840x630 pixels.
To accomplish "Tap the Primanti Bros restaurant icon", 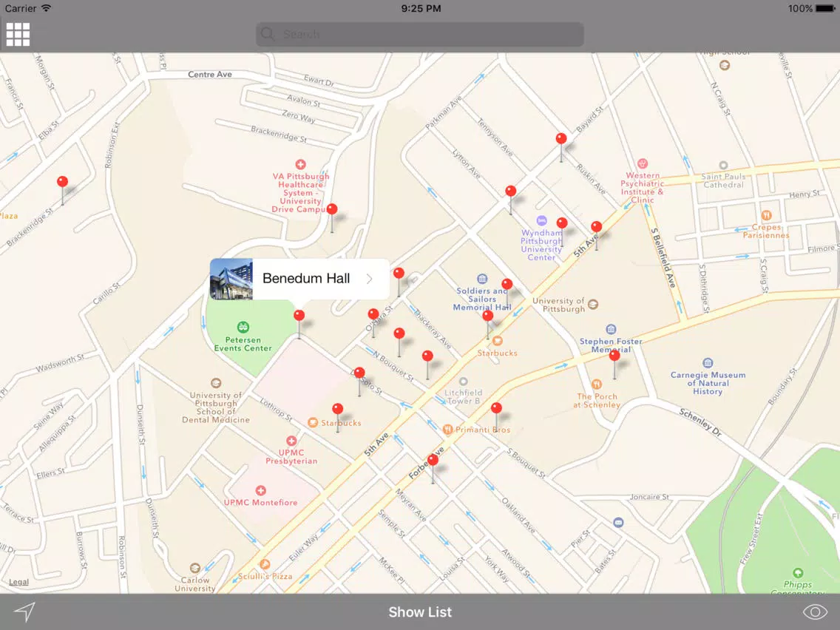I will click(x=448, y=429).
